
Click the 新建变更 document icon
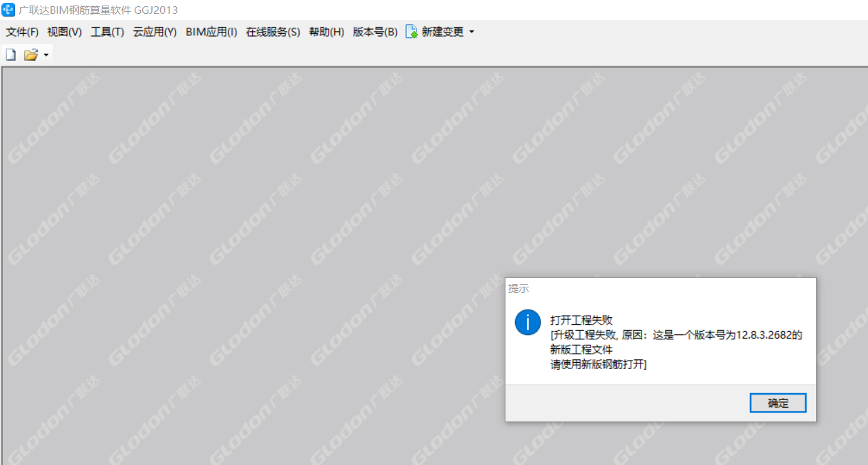[412, 32]
